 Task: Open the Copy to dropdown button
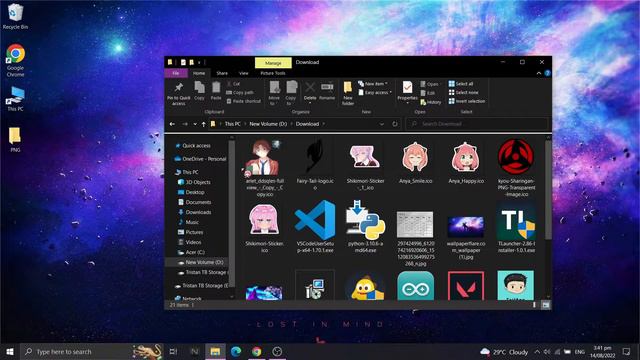point(291,93)
